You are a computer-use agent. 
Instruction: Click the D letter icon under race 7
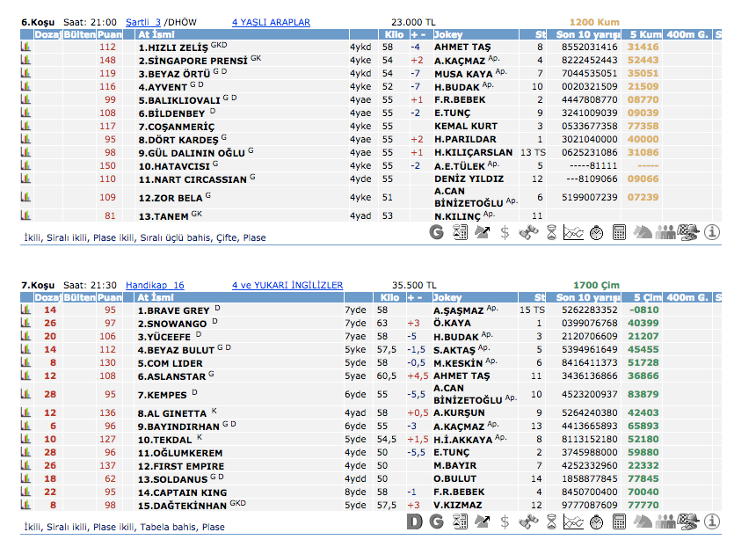point(415,522)
